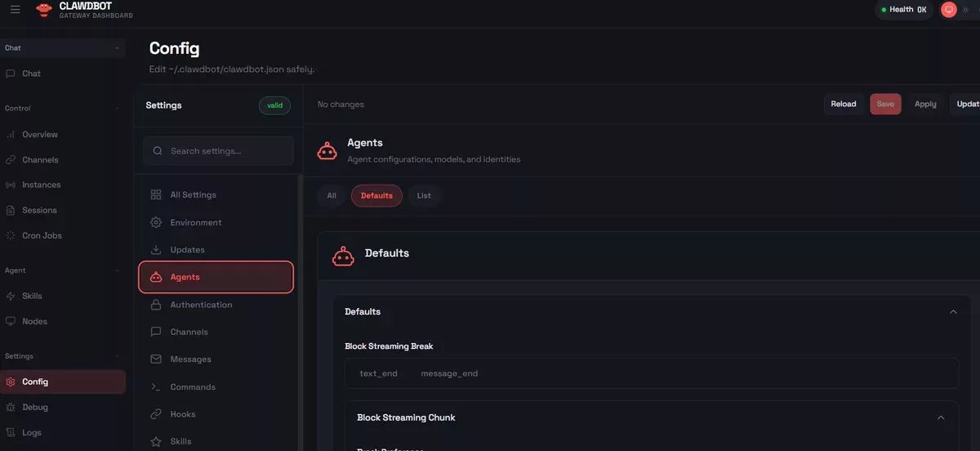Select Agents settings category
Viewport: 980px width, 451px height.
tap(216, 277)
